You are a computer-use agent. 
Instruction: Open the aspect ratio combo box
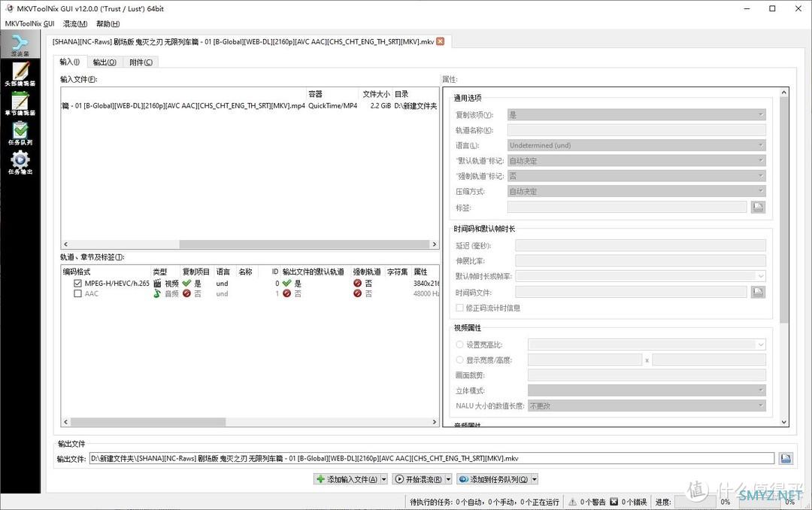click(x=647, y=345)
